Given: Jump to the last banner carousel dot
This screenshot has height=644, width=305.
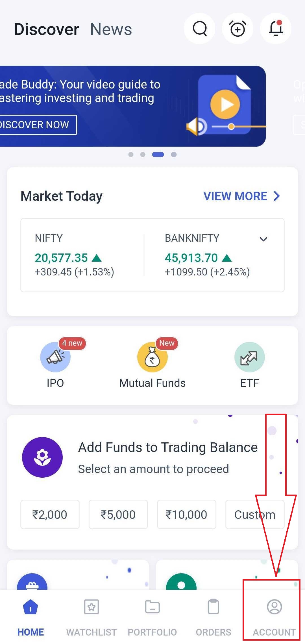Looking at the screenshot, I should coord(174,155).
